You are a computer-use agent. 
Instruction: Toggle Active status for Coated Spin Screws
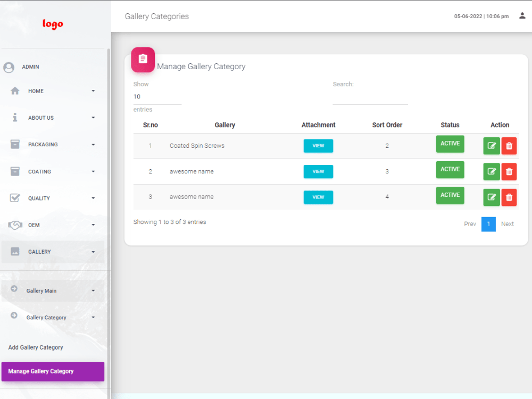450,144
